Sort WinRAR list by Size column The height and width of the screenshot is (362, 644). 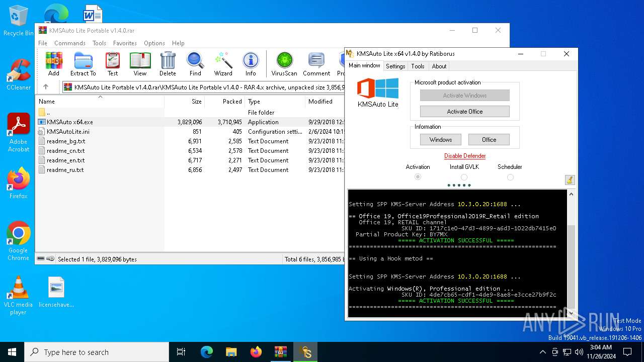(185, 101)
